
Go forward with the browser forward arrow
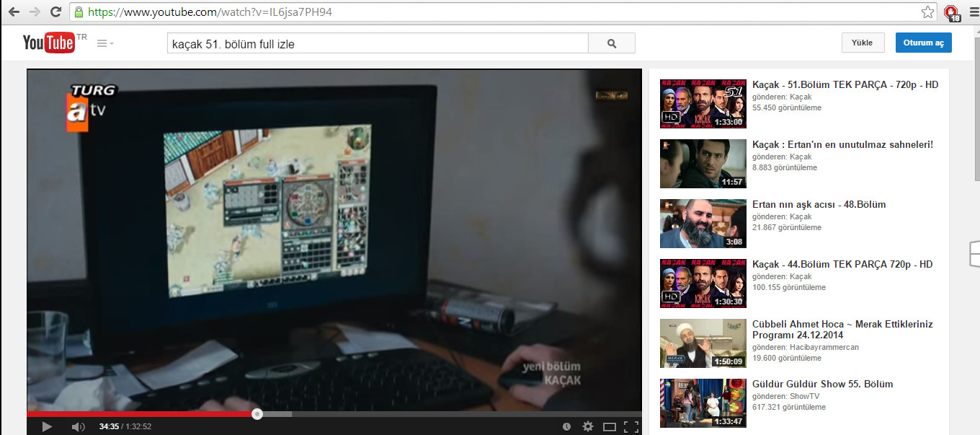click(x=35, y=12)
